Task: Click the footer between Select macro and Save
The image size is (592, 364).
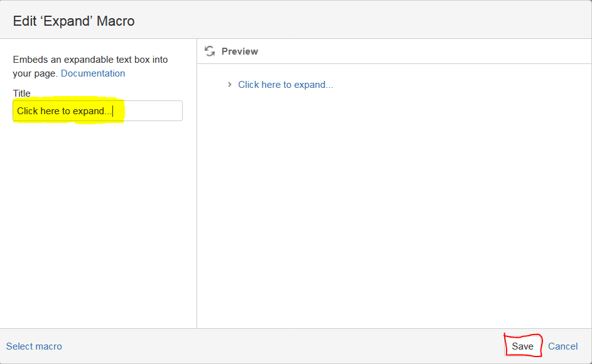Action: click(x=283, y=346)
